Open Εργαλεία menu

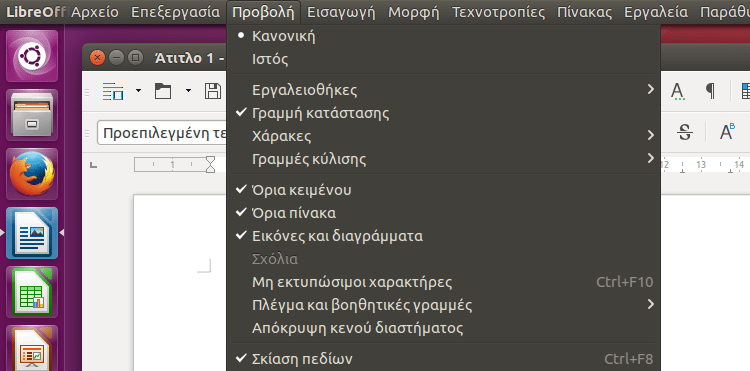[656, 12]
